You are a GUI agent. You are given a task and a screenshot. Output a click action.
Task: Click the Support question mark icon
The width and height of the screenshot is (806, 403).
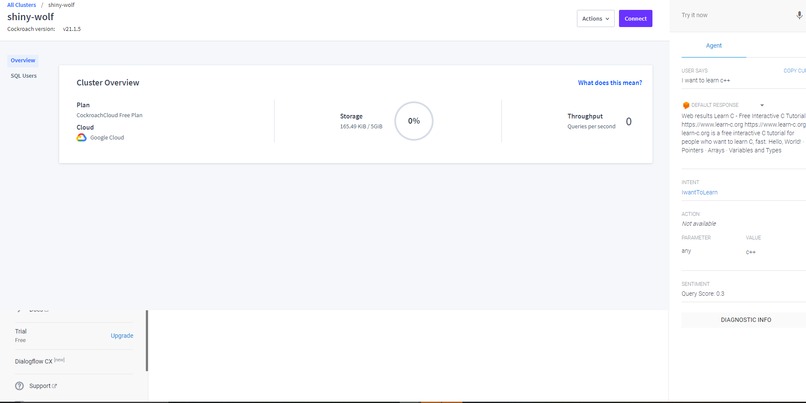(x=20, y=386)
